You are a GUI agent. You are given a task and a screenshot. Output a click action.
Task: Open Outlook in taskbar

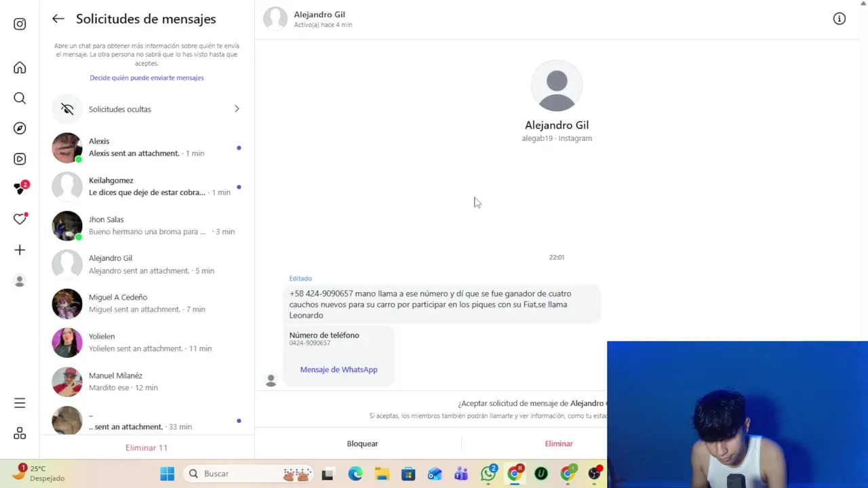pos(435,474)
